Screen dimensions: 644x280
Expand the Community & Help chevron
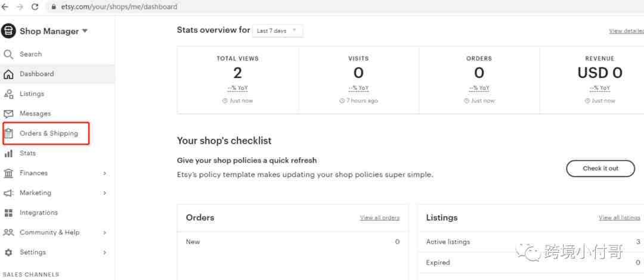[x=105, y=232]
